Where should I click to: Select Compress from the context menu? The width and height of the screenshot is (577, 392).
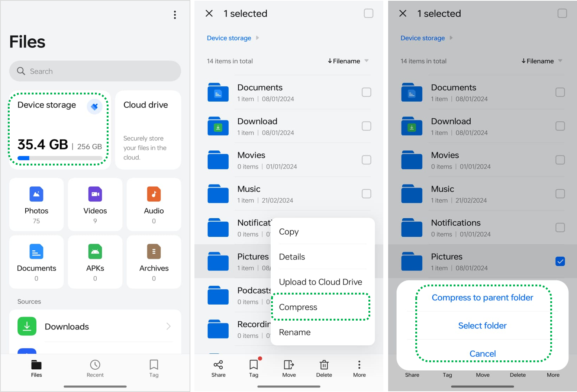pos(298,307)
